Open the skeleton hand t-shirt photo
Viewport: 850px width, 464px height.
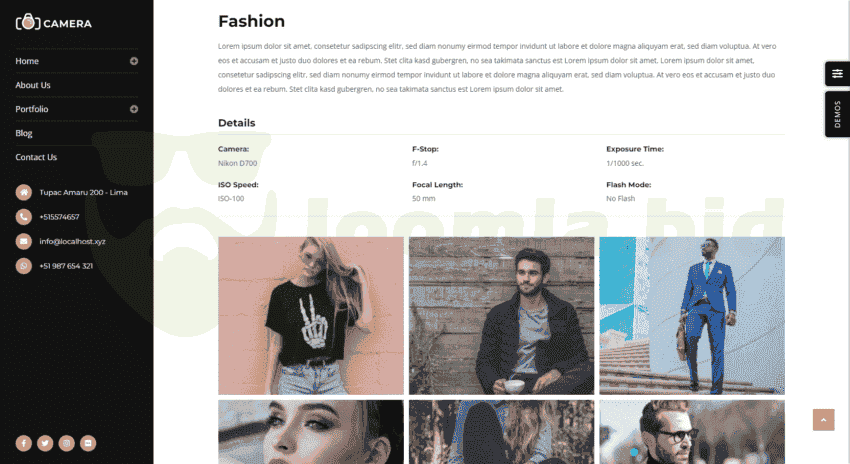click(311, 315)
